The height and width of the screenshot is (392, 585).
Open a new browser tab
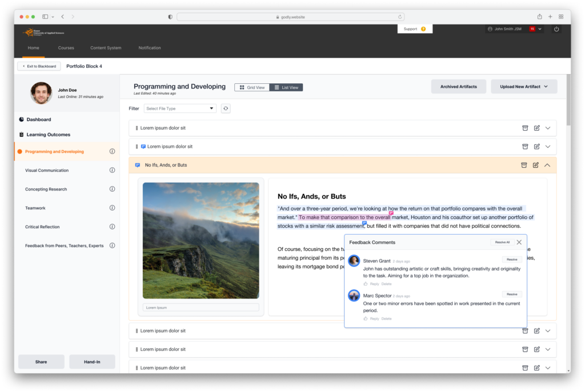[550, 17]
